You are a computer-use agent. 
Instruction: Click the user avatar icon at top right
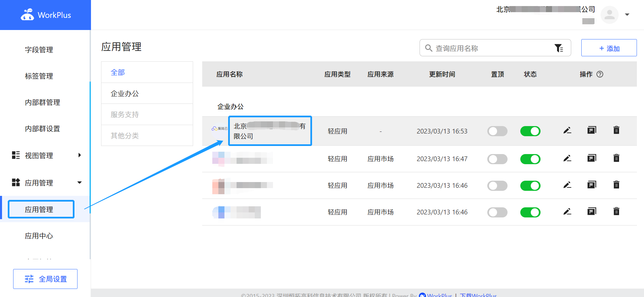coord(609,15)
